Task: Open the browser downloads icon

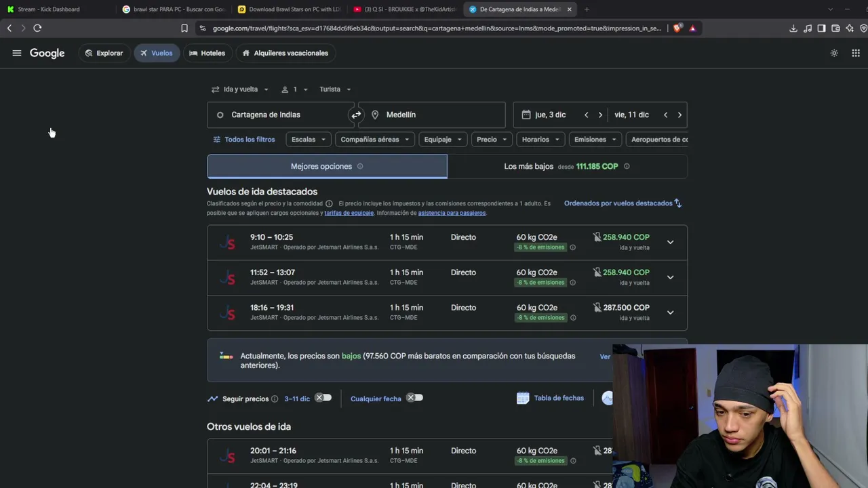Action: coord(793,28)
